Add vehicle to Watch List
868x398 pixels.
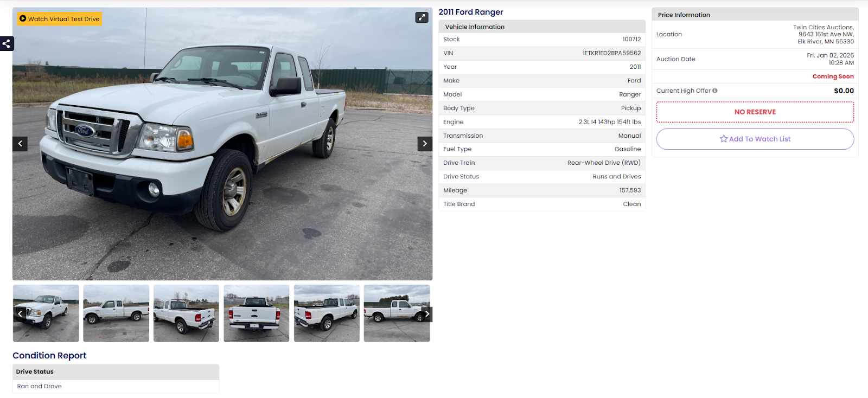(x=755, y=139)
